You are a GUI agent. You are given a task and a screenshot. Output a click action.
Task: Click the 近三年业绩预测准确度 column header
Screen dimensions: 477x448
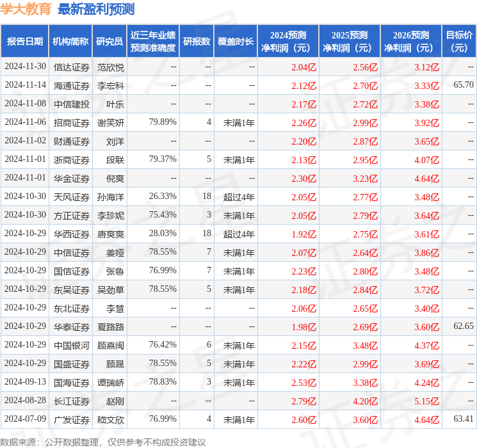(x=153, y=42)
